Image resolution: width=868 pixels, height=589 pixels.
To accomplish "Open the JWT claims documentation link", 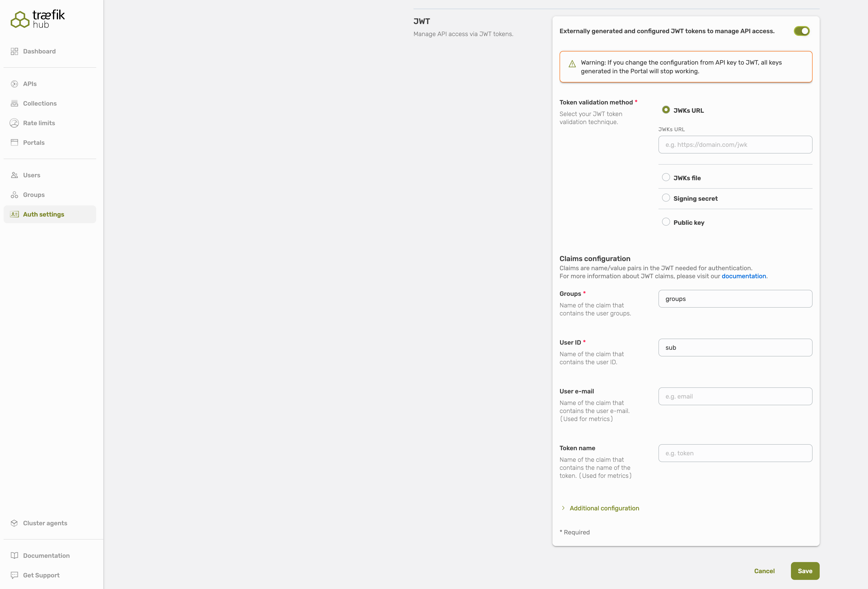I will click(x=743, y=276).
